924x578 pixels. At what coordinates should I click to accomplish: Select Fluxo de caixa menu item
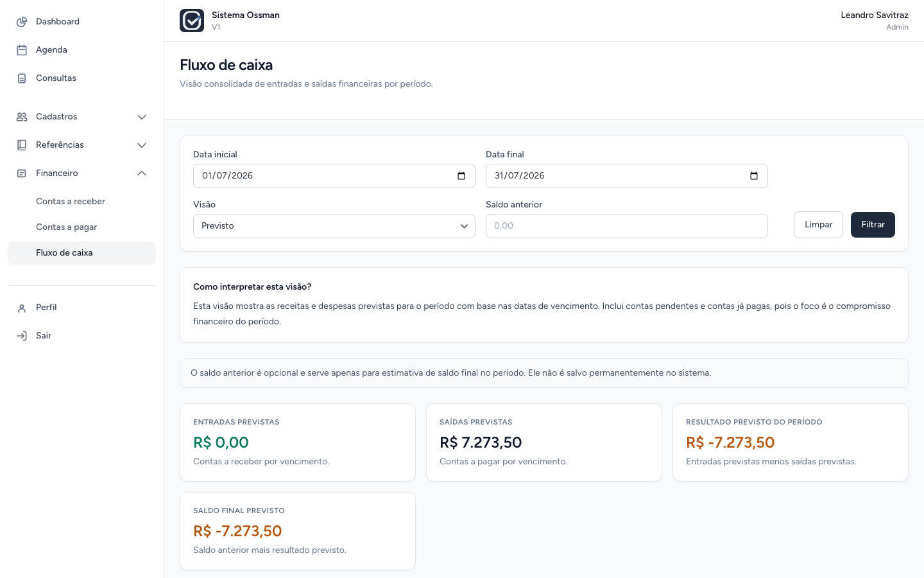[x=81, y=253]
